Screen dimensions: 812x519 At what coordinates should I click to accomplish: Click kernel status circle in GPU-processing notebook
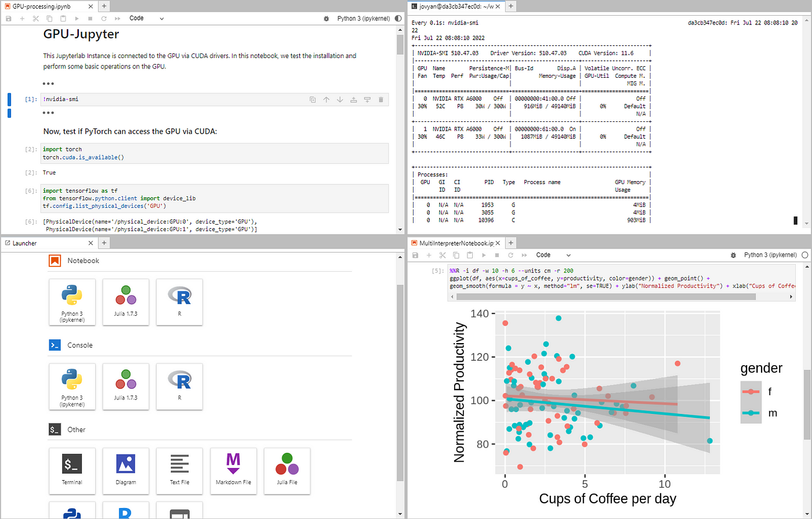398,19
